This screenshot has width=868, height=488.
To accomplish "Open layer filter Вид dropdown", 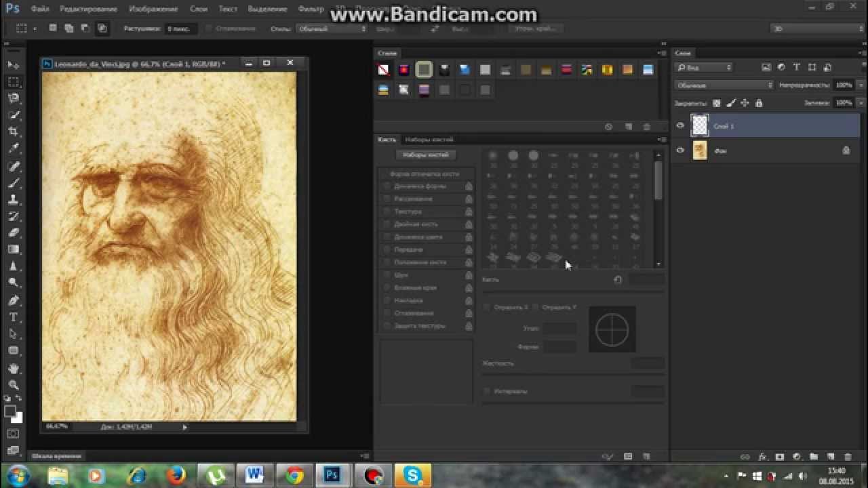I will coord(703,67).
